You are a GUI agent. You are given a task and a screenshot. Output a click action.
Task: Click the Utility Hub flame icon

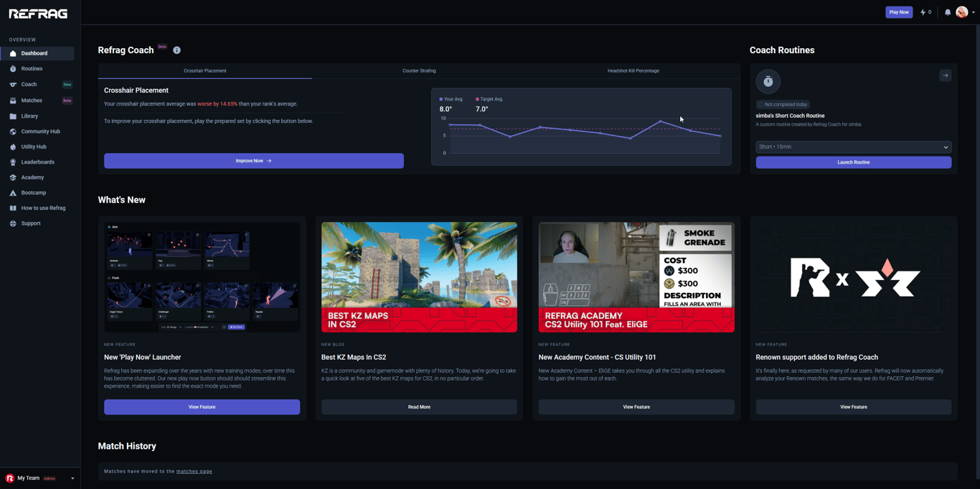point(13,146)
